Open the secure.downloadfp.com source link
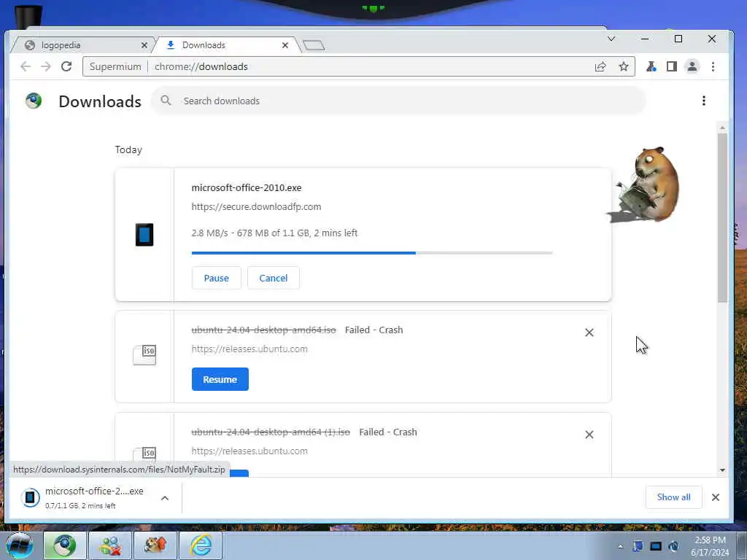The image size is (747, 560). tap(256, 206)
